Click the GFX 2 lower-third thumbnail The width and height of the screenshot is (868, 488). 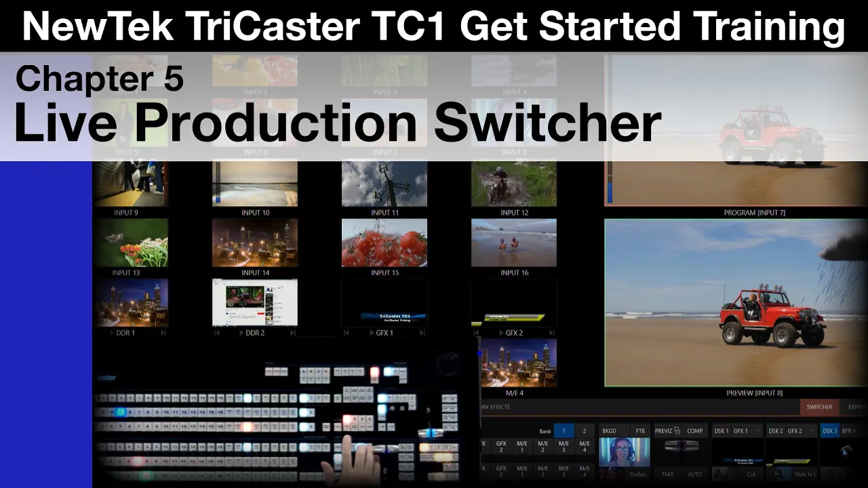pos(514,302)
